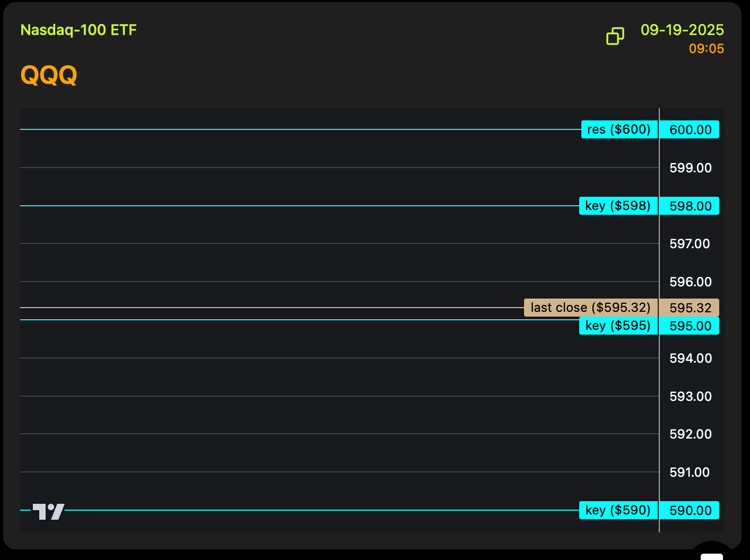Click the 591.00 price scale value

click(690, 472)
